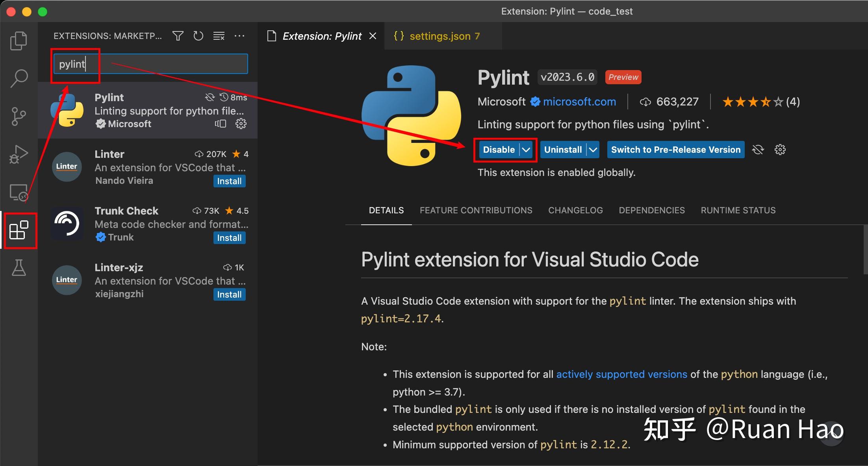Expand the Uninstall button dropdown arrow
Screen dimensions: 868x466
point(593,150)
